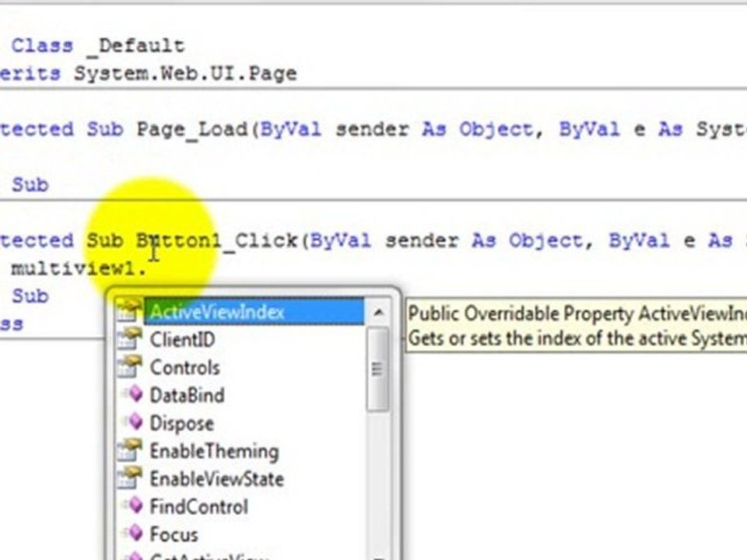Choose ClientID from the autocomplete list
This screenshot has width=747, height=560.
point(182,340)
